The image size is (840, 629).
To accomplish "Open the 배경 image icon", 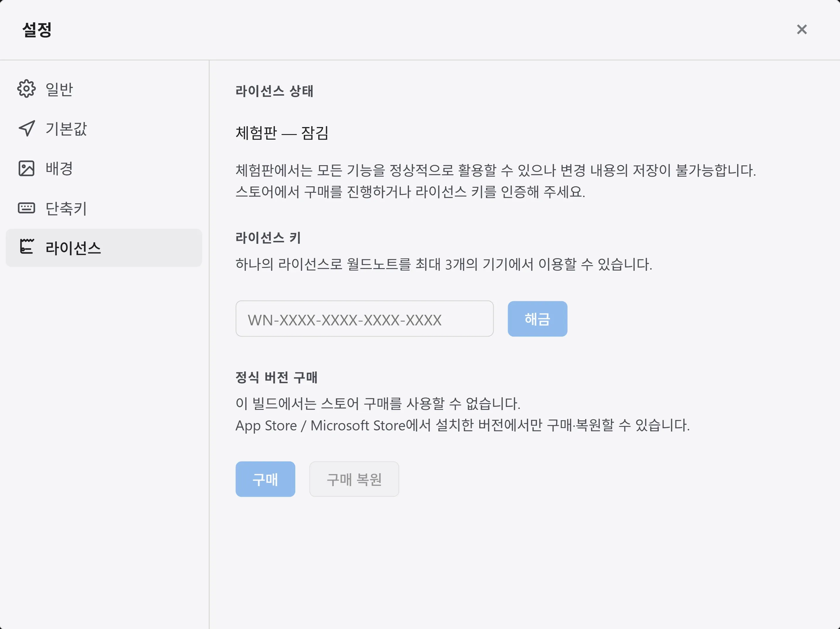I will [26, 168].
